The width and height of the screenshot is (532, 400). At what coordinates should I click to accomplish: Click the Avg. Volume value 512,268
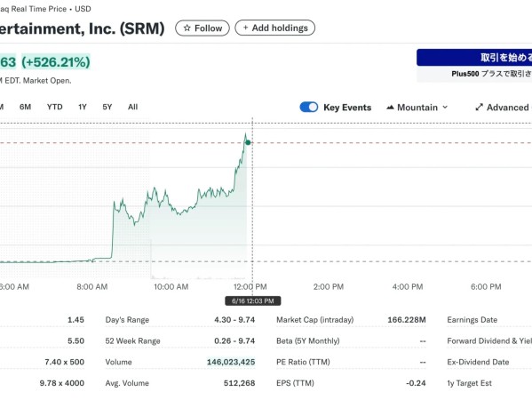pos(239,383)
